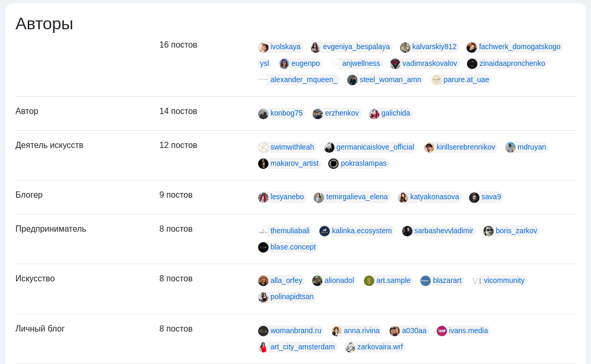
Task: Go to kirillserebrennikov profile
Action: tap(465, 147)
